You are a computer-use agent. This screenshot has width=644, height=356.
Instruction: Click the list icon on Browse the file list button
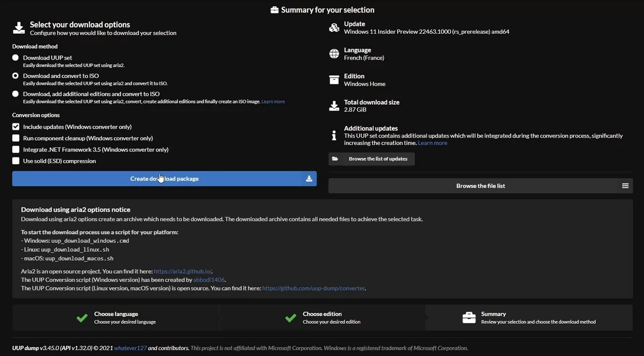[625, 185]
